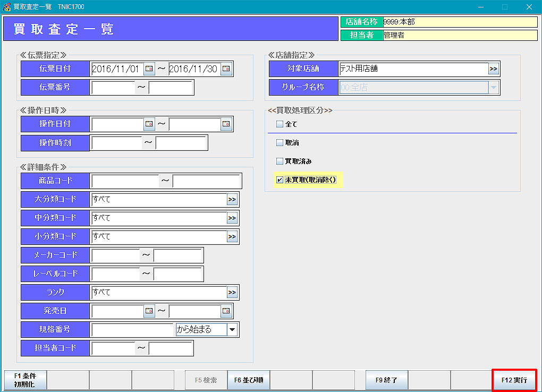542x392 pixels.
Task: Open calendar for 伝票日付 start date
Action: click(149, 69)
